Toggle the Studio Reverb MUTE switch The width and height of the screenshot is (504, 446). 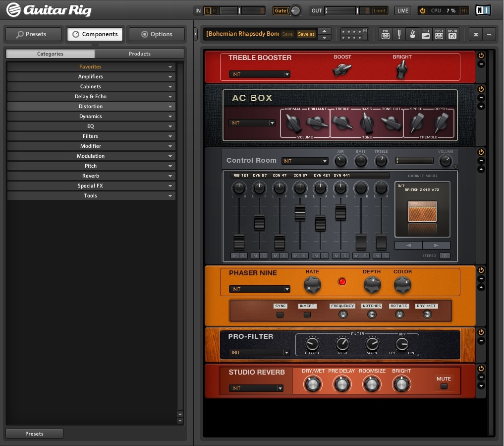click(x=444, y=386)
